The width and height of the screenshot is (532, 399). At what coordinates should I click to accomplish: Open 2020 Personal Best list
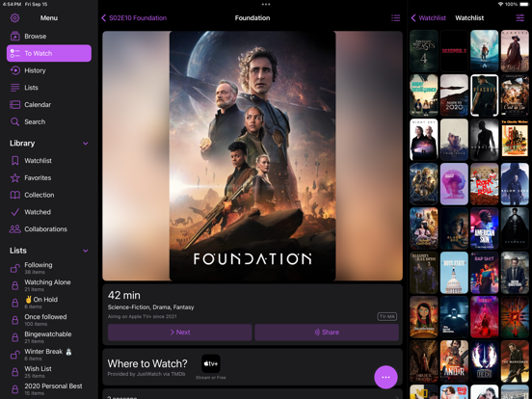[x=49, y=388]
